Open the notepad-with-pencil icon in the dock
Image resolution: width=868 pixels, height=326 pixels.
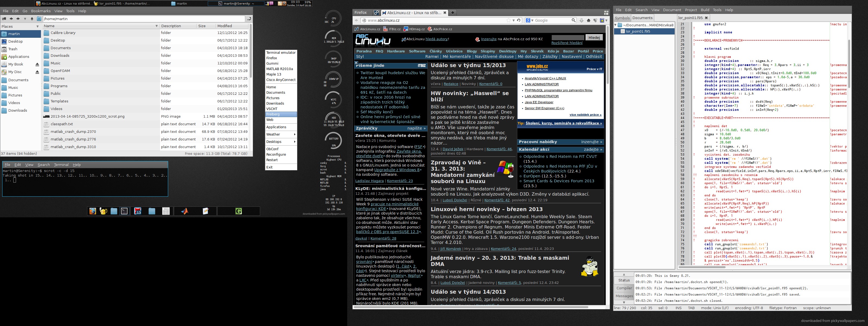(206, 211)
